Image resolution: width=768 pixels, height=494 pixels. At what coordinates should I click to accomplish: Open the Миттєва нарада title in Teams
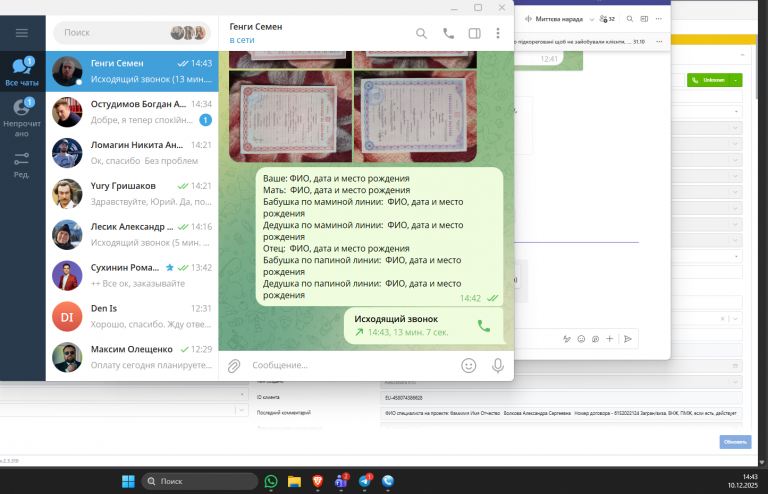559,19
